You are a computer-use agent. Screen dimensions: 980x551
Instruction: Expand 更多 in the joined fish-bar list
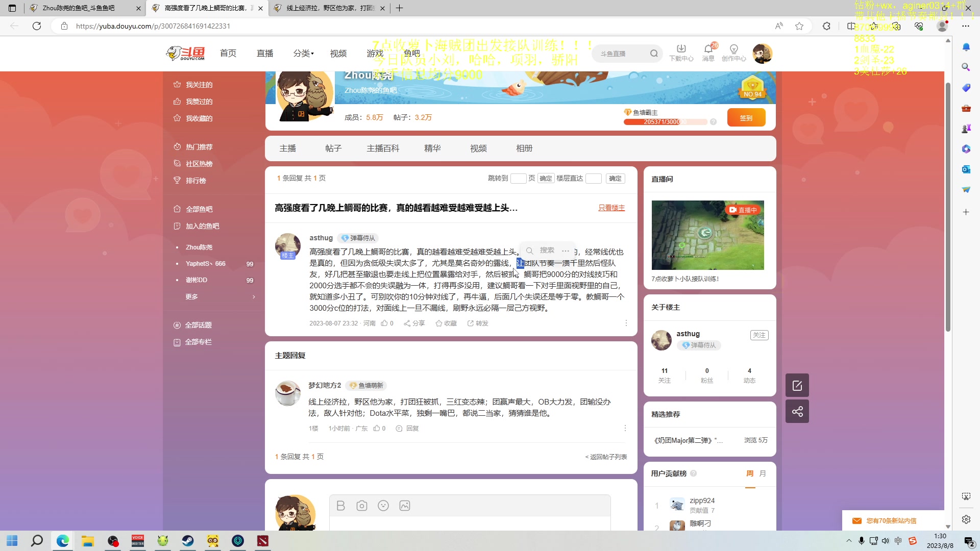pyautogui.click(x=219, y=297)
